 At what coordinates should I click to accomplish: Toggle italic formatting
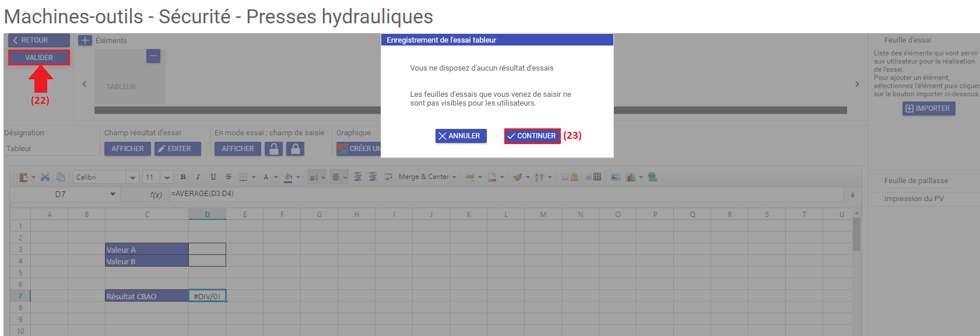pyautogui.click(x=198, y=177)
